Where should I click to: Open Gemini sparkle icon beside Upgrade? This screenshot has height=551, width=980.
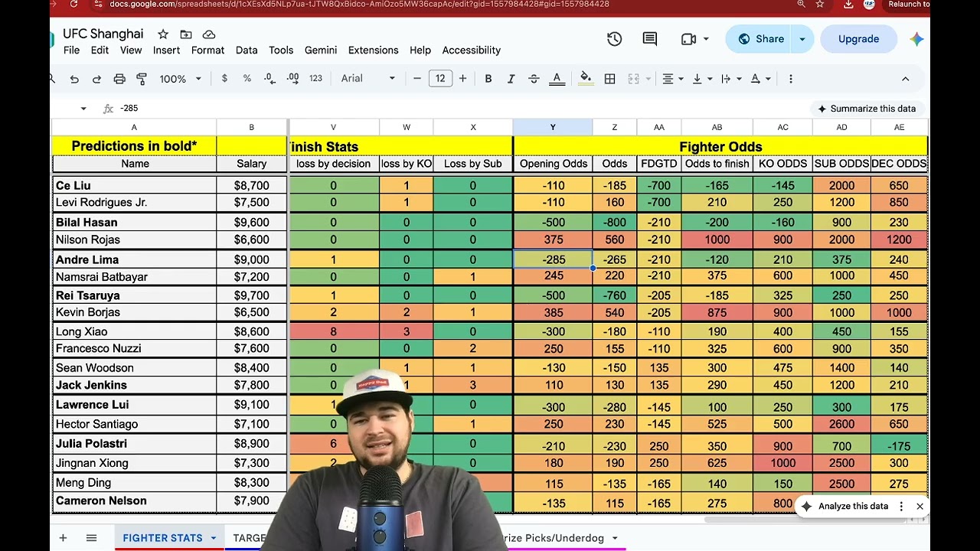pyautogui.click(x=916, y=39)
